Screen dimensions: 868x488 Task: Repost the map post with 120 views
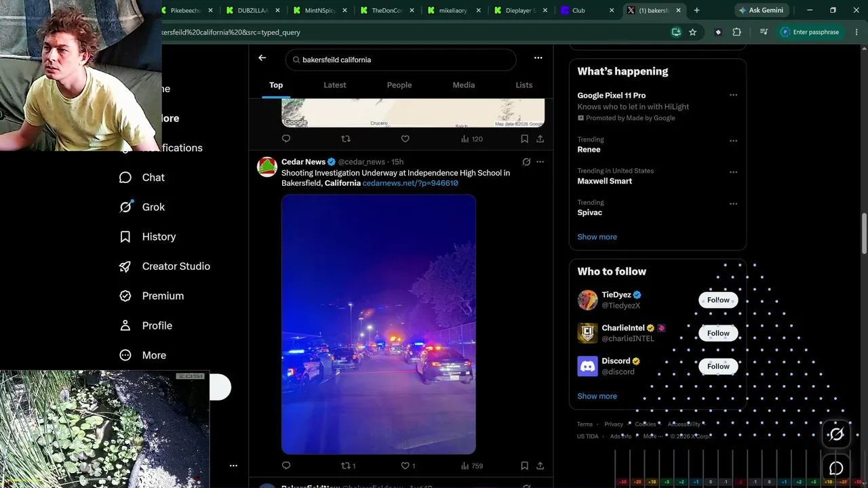(346, 139)
